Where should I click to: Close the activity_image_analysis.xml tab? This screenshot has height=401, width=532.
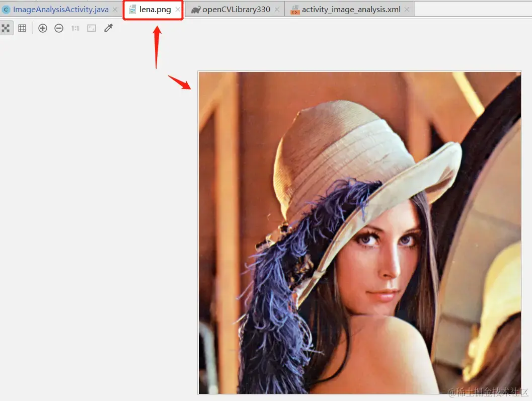pyautogui.click(x=407, y=10)
